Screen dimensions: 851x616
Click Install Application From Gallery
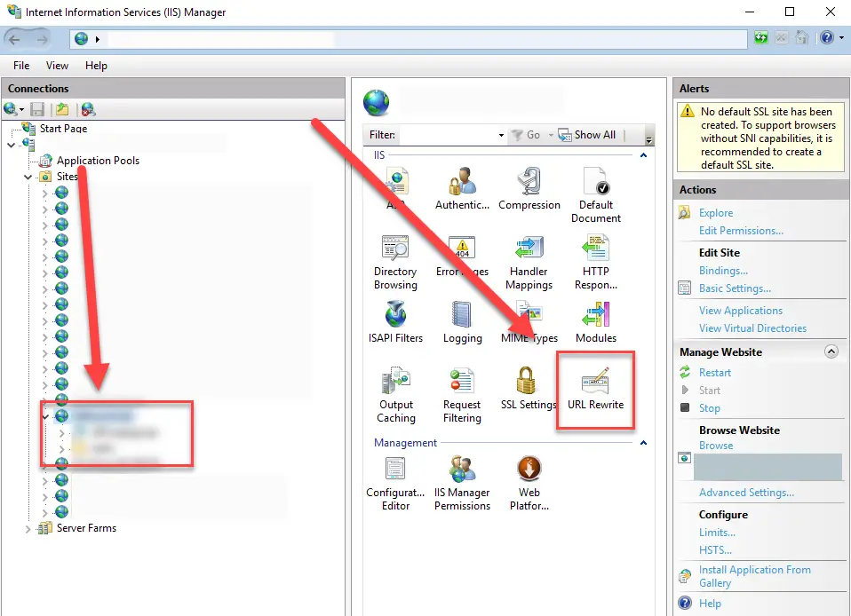[754, 576]
